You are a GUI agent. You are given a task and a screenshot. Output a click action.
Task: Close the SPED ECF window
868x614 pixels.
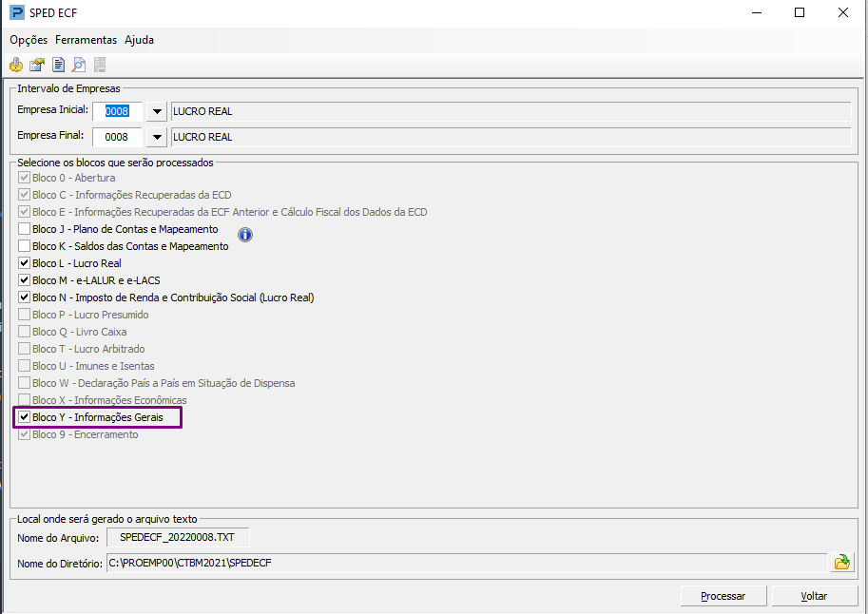(x=842, y=12)
